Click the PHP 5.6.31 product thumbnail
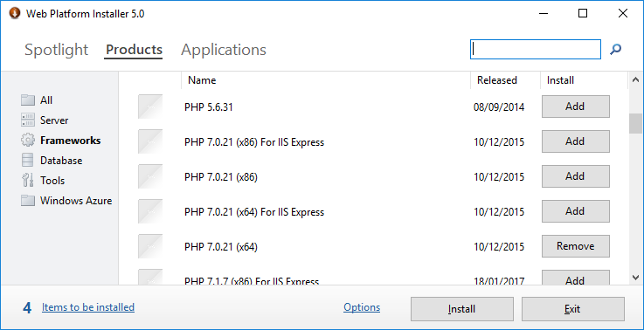The image size is (644, 330). (x=150, y=107)
